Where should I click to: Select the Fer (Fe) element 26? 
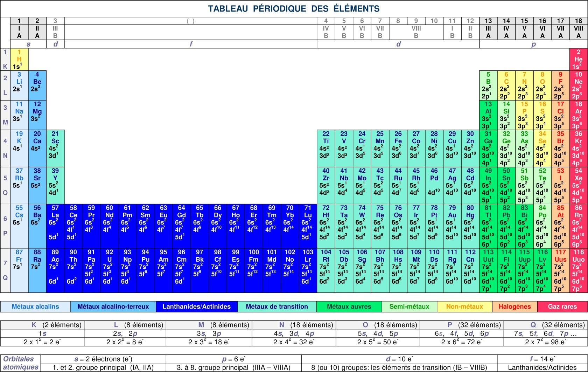pyautogui.click(x=398, y=146)
